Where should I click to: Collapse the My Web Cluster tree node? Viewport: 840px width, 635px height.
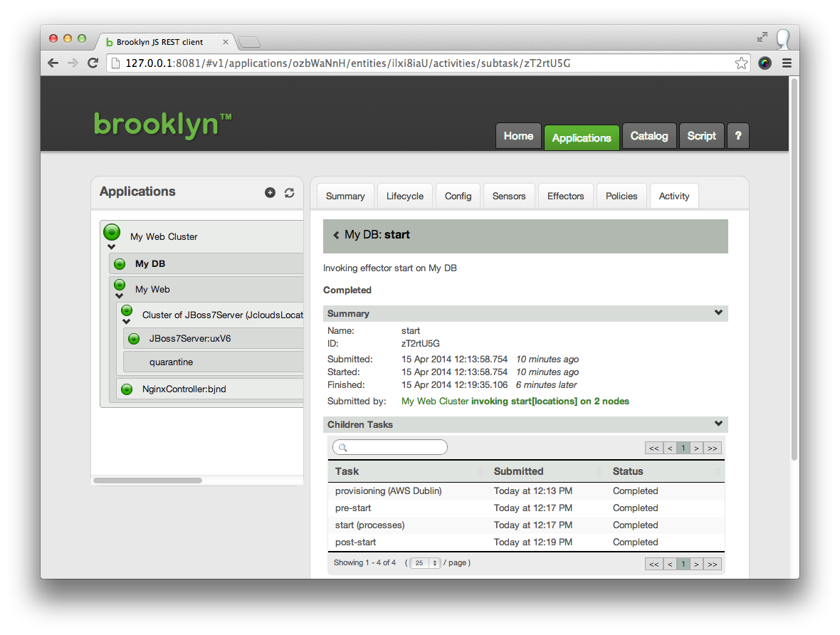pyautogui.click(x=111, y=247)
